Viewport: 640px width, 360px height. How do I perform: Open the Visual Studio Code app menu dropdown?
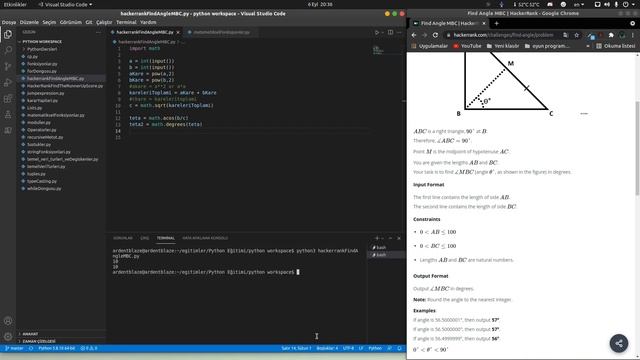(x=65, y=4)
